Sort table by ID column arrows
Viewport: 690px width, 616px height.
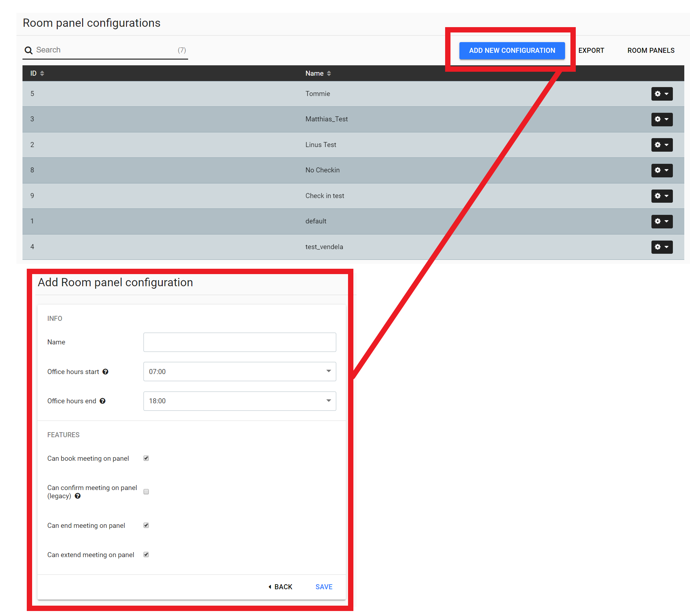42,73
